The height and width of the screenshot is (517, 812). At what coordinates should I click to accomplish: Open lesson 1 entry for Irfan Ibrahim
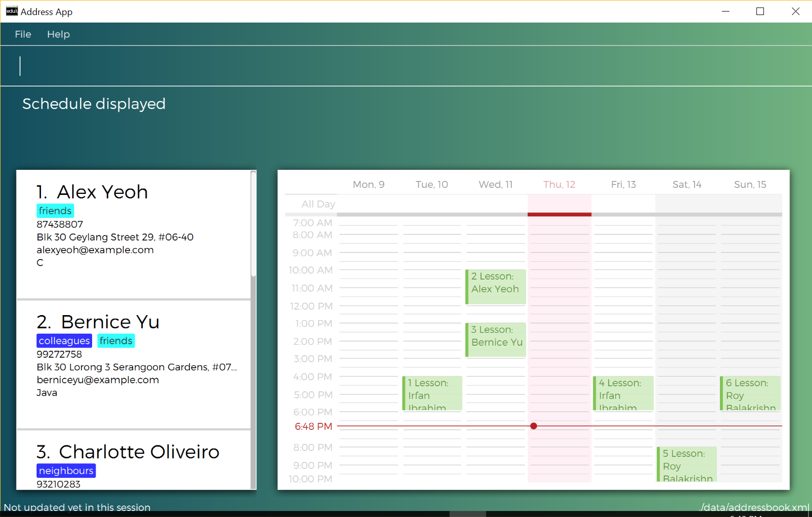click(432, 393)
